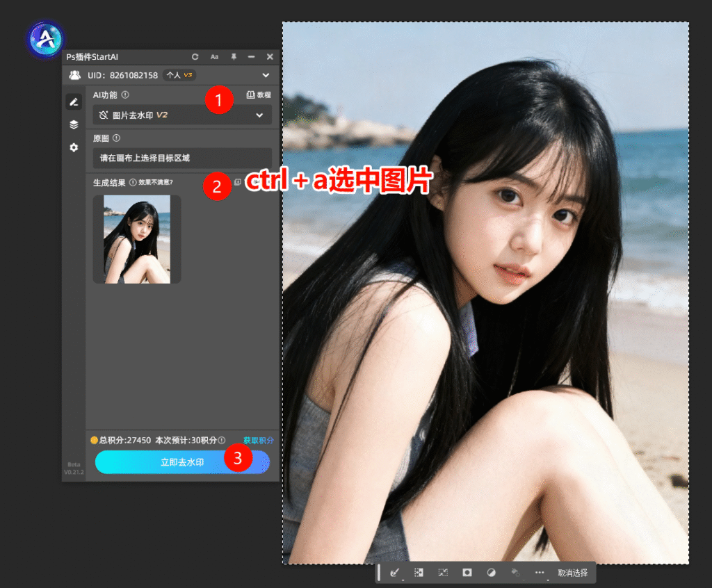The height and width of the screenshot is (588, 712).
Task: Pin the StartAI plugin panel
Action: pos(233,57)
